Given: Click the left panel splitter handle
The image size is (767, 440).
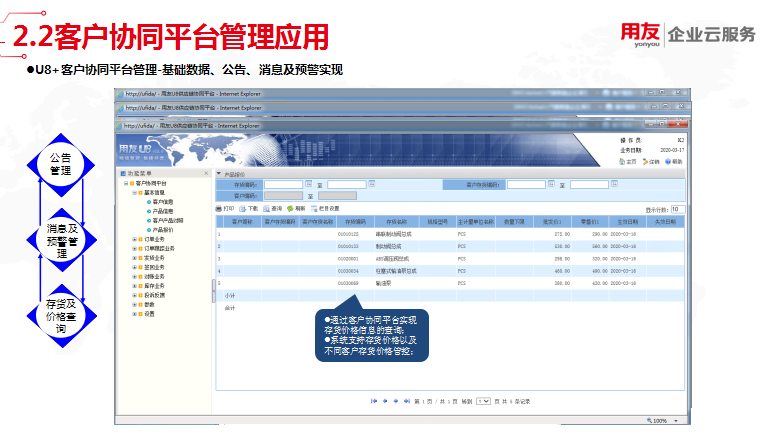Looking at the screenshot, I should [213, 291].
